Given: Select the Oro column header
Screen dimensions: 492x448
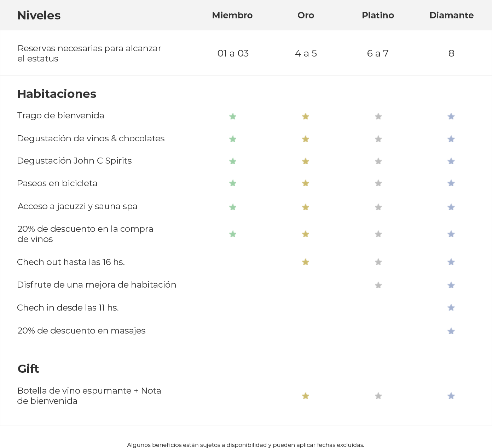Looking at the screenshot, I should click(x=306, y=16).
